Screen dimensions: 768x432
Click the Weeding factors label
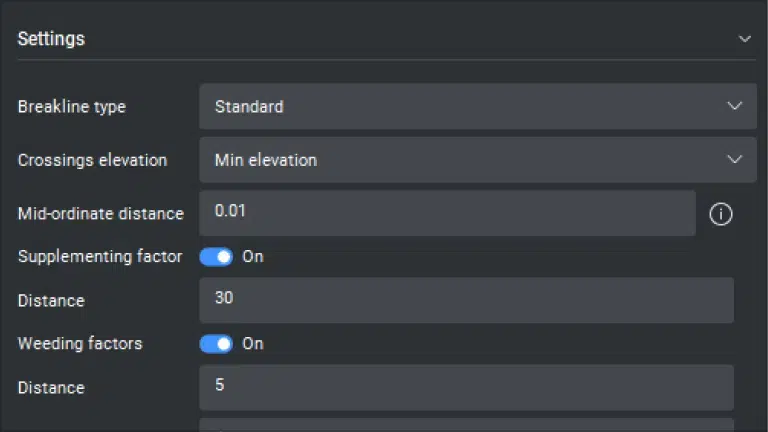[x=80, y=344]
